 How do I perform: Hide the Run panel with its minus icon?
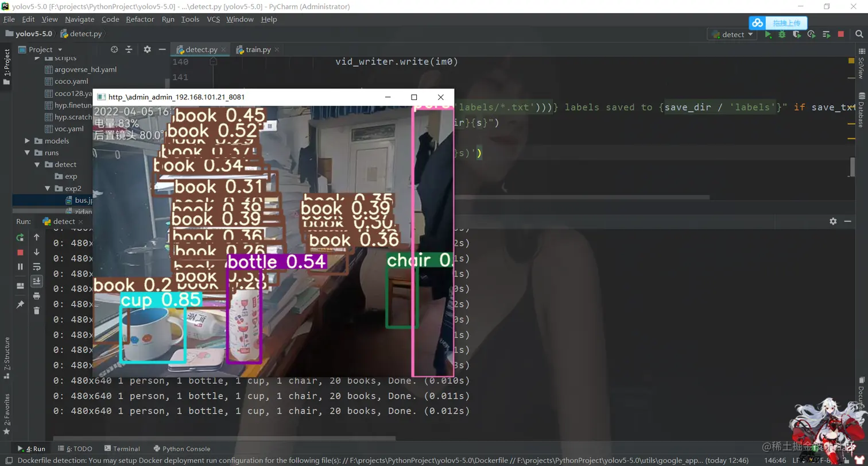click(848, 221)
